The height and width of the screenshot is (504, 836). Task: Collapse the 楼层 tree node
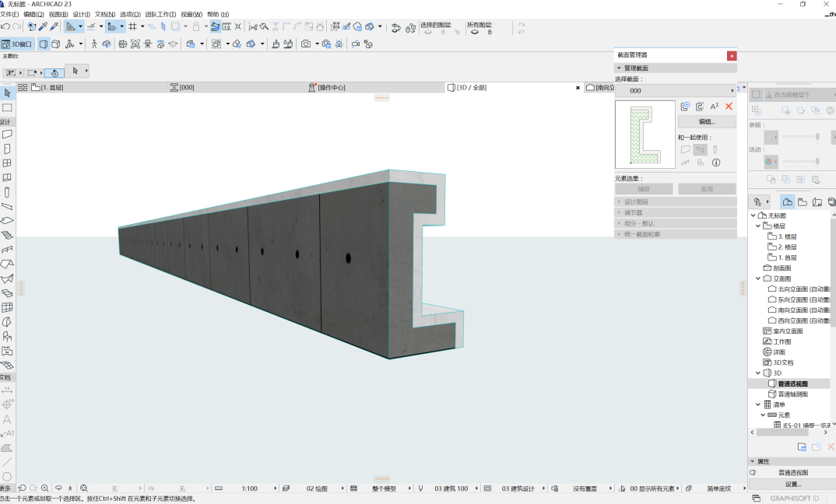tap(758, 226)
